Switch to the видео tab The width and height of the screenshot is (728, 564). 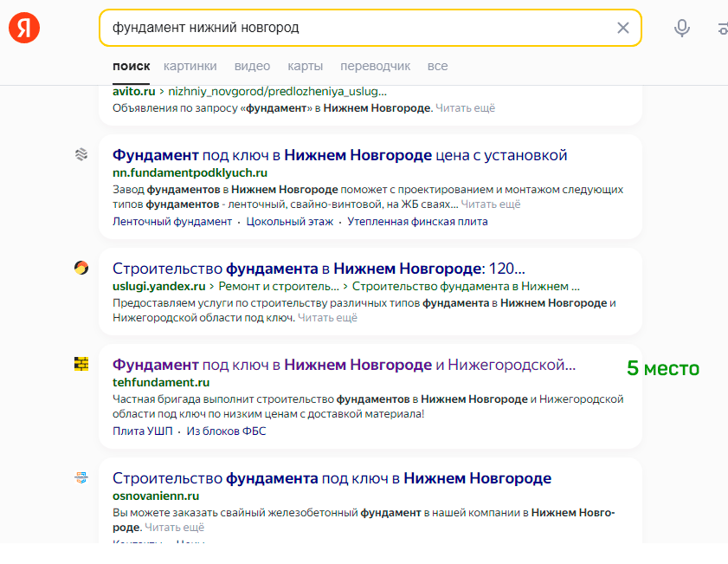[252, 66]
